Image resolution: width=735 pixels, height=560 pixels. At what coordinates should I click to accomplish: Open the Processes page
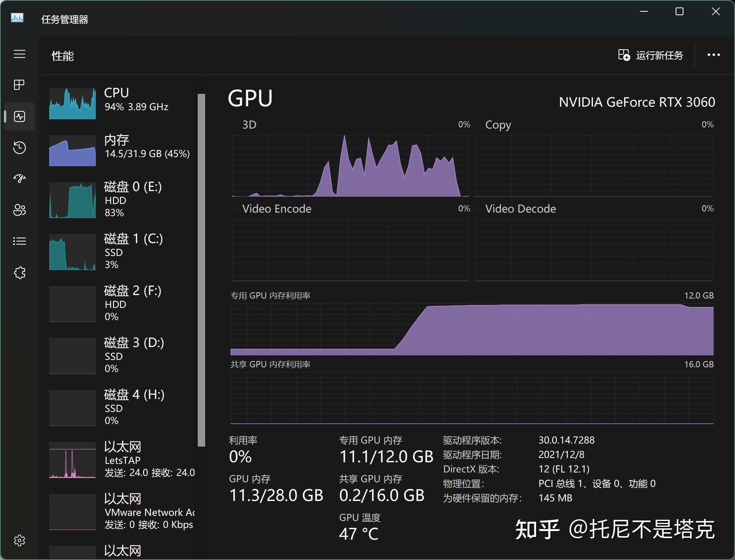[x=19, y=84]
